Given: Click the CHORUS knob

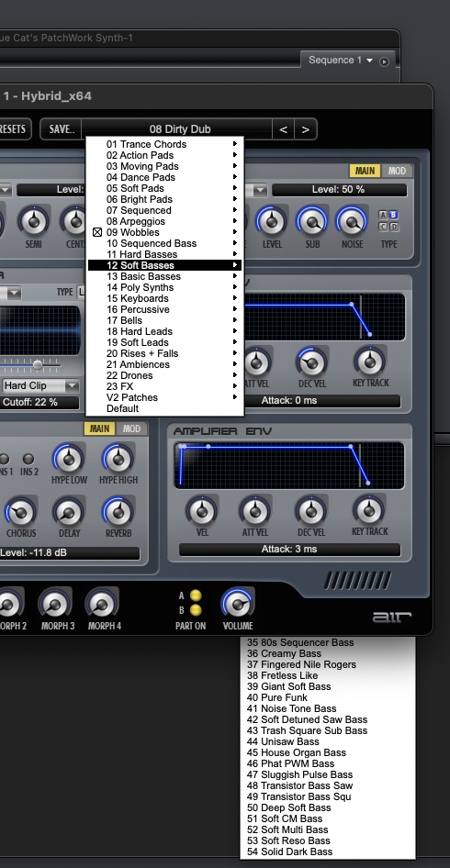Looking at the screenshot, I should tap(21, 511).
